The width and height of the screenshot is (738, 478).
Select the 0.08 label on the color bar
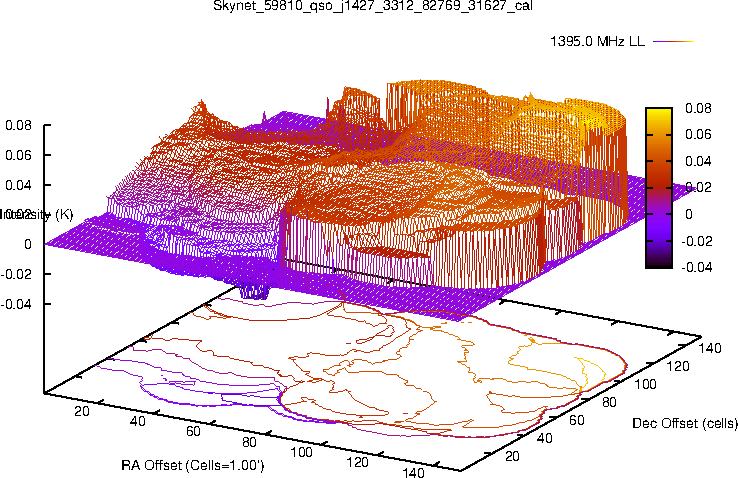(x=698, y=108)
